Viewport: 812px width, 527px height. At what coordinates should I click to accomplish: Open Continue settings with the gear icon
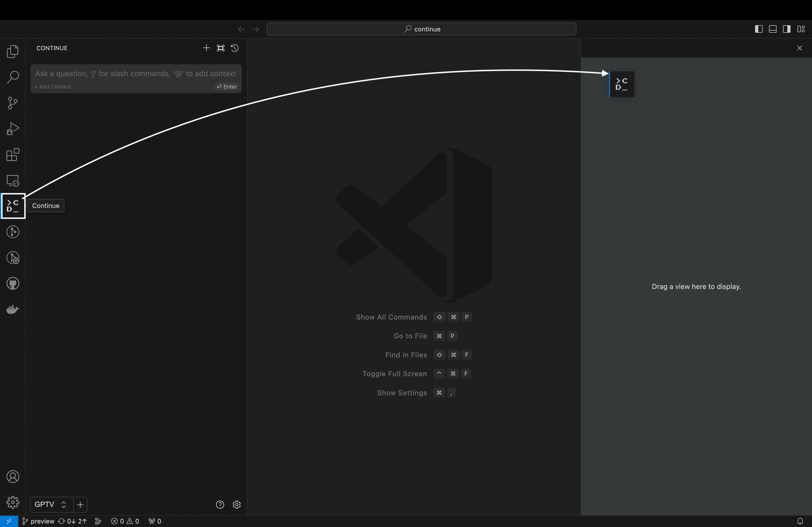(x=237, y=504)
